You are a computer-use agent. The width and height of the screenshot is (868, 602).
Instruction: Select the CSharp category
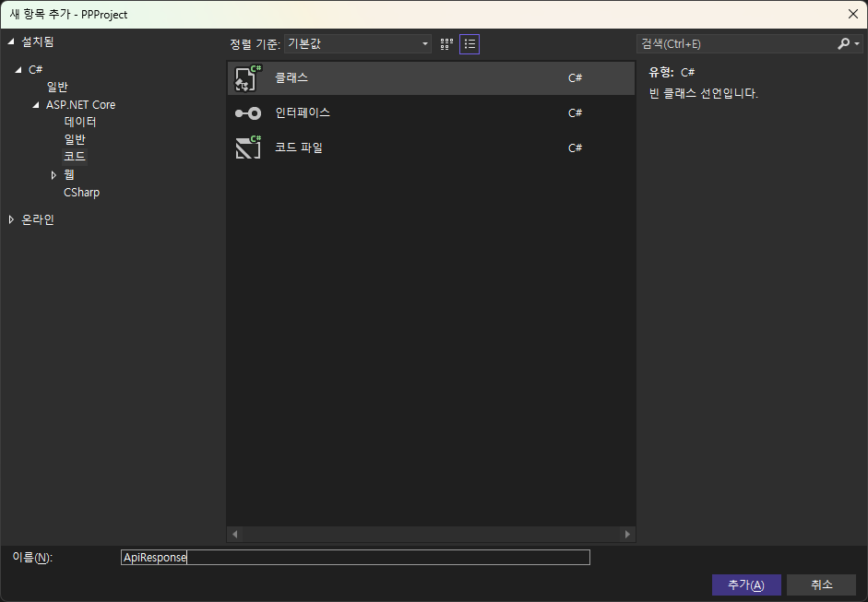pos(81,193)
